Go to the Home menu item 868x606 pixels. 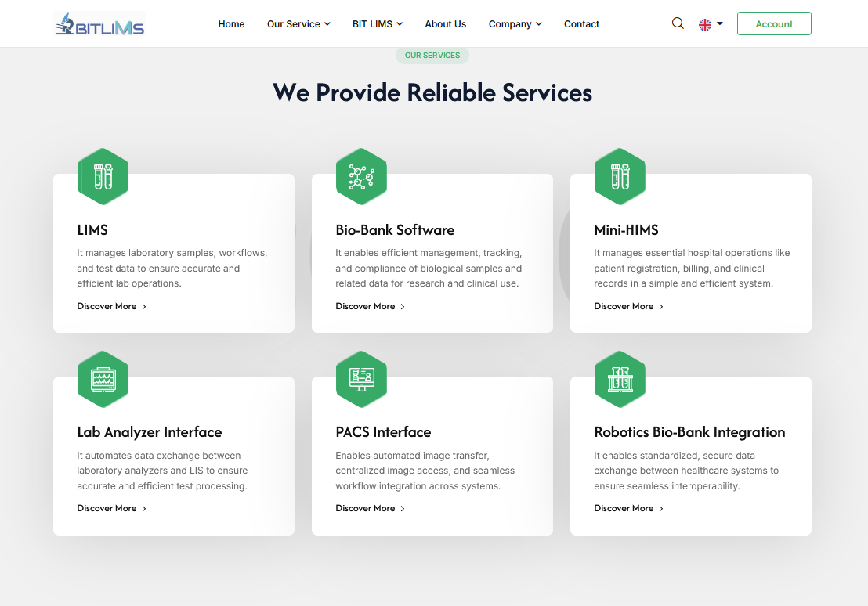tap(231, 24)
